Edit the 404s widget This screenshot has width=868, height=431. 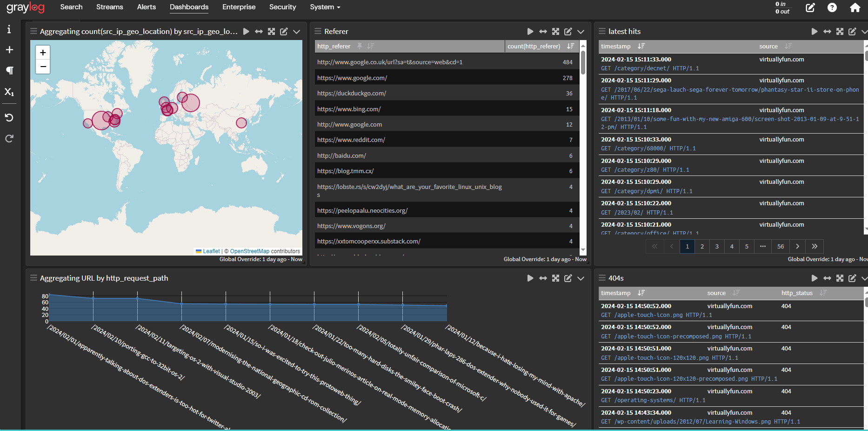point(852,278)
